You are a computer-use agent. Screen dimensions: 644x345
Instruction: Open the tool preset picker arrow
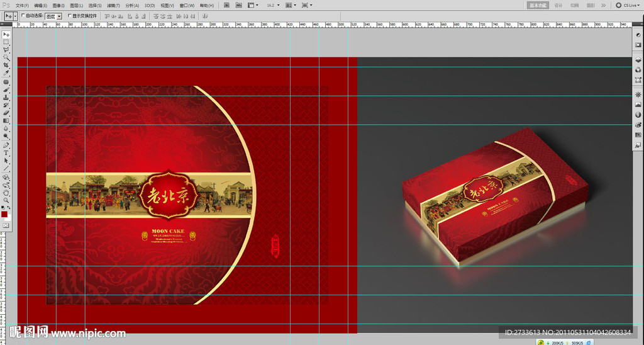click(x=15, y=16)
